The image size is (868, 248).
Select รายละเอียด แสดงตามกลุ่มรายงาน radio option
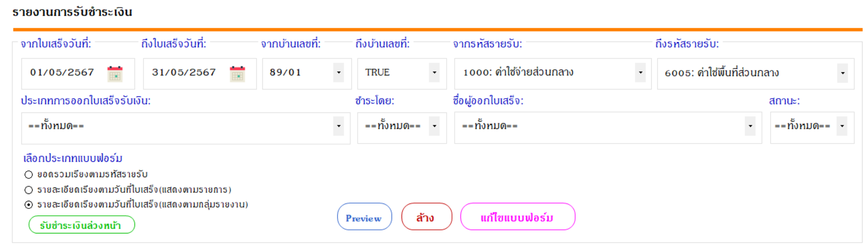pyautogui.click(x=29, y=205)
